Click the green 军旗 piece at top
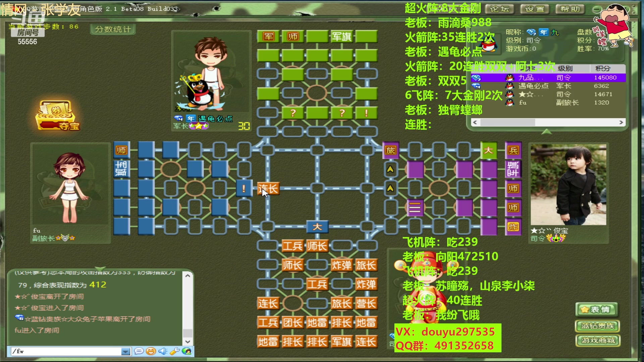 pos(342,36)
